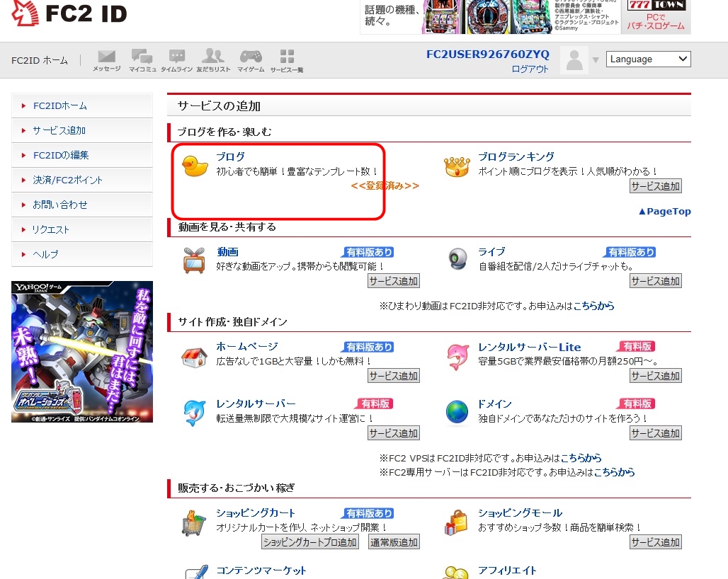Click サービス追加 button for ホームページ
The width and height of the screenshot is (728, 579).
click(x=394, y=376)
